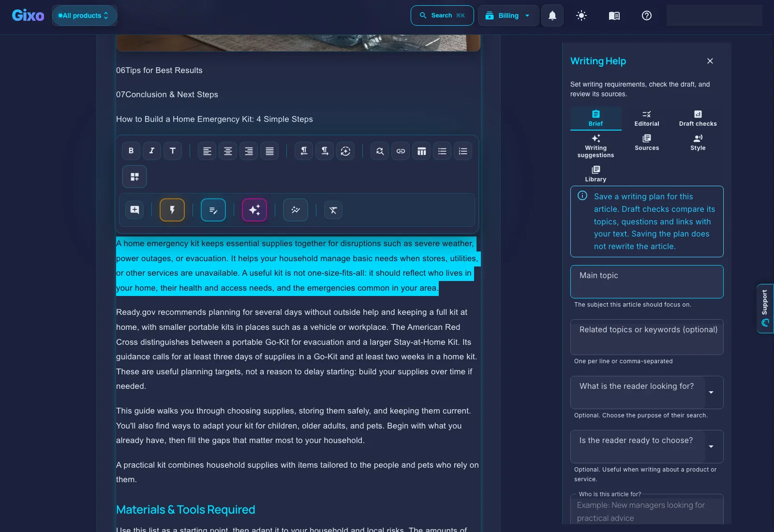The image size is (774, 532).
Task: Open the Library tab
Action: click(x=595, y=174)
